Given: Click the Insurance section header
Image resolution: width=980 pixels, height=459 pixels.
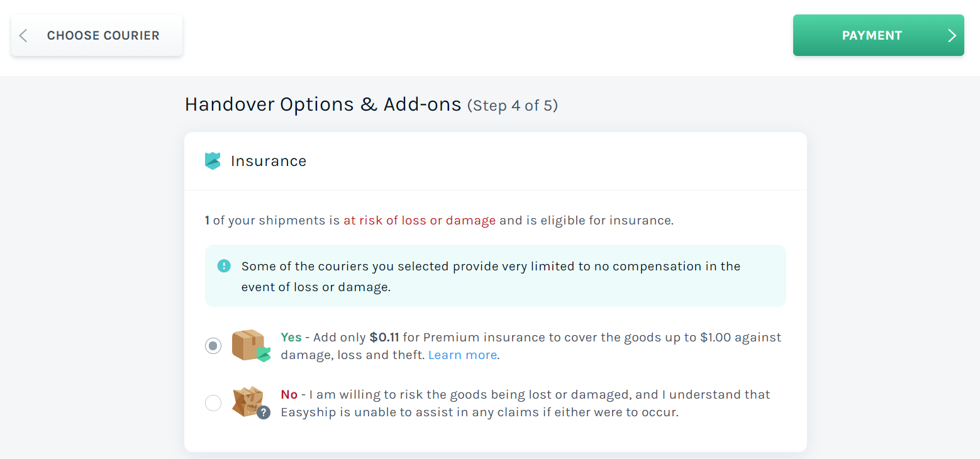Looking at the screenshot, I should click(269, 161).
